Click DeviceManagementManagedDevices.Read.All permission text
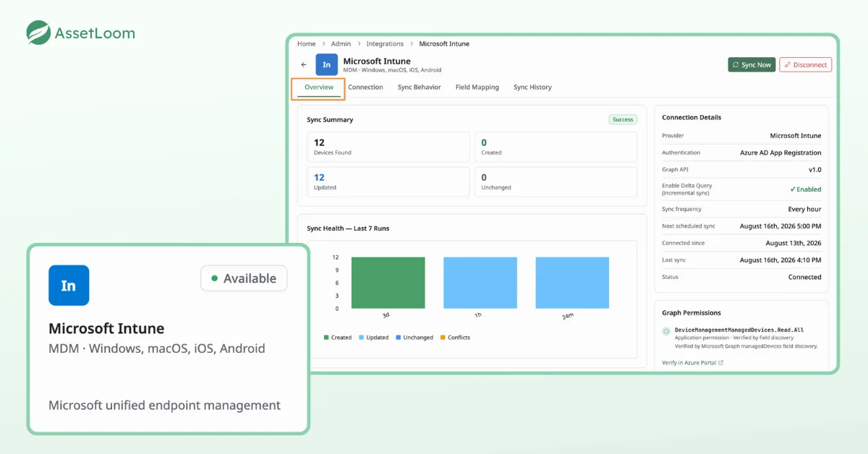Screen dimensions: 868x454 click(739, 330)
